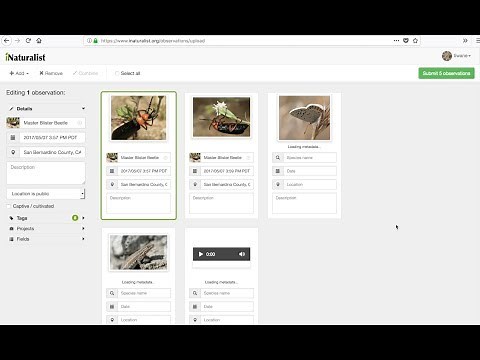Reload the page with the refresh icon
The width and height of the screenshot is (480, 360).
(28, 41)
